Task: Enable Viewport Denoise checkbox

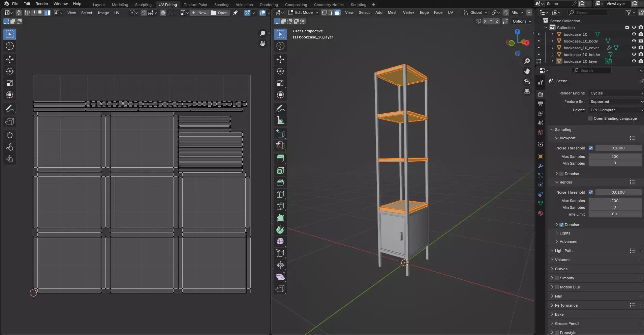Action: click(561, 174)
